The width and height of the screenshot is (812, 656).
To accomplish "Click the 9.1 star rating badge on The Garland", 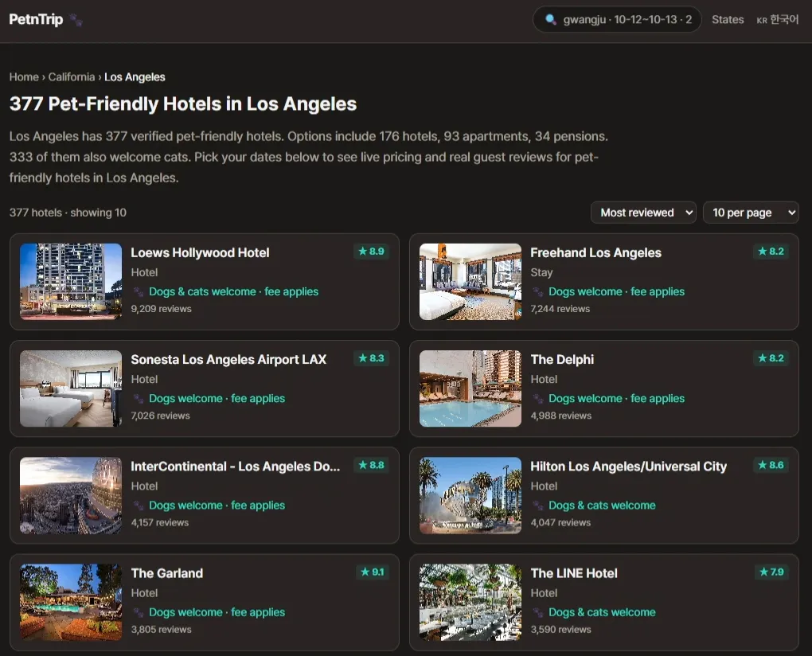I will tap(373, 572).
